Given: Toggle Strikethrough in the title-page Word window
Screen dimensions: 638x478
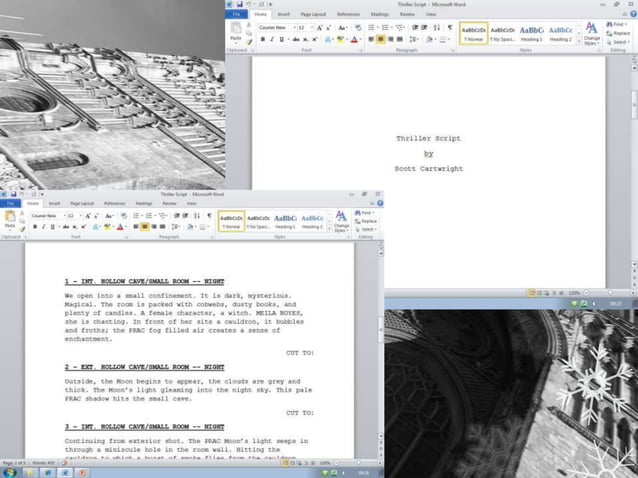Looking at the screenshot, I should [296, 39].
